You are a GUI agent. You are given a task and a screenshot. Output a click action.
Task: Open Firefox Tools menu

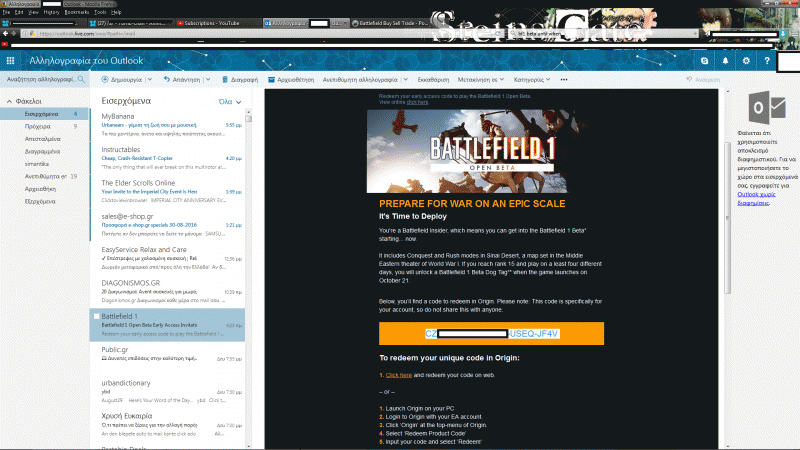click(100, 12)
